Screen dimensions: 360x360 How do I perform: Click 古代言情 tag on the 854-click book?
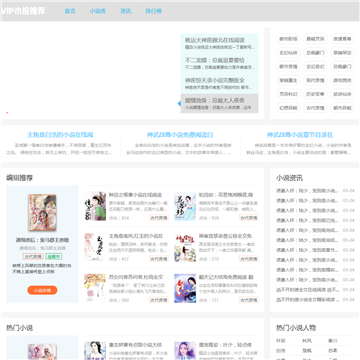pyautogui.click(x=159, y=218)
